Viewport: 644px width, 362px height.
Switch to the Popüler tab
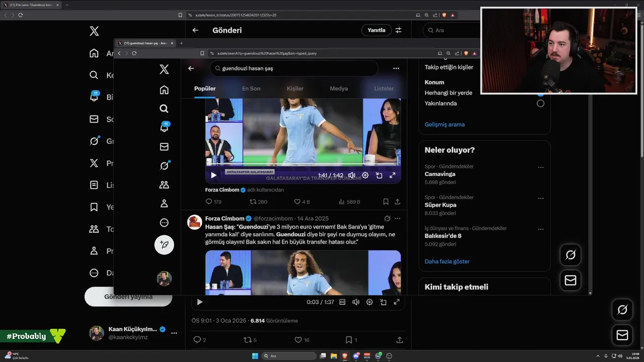click(x=205, y=88)
